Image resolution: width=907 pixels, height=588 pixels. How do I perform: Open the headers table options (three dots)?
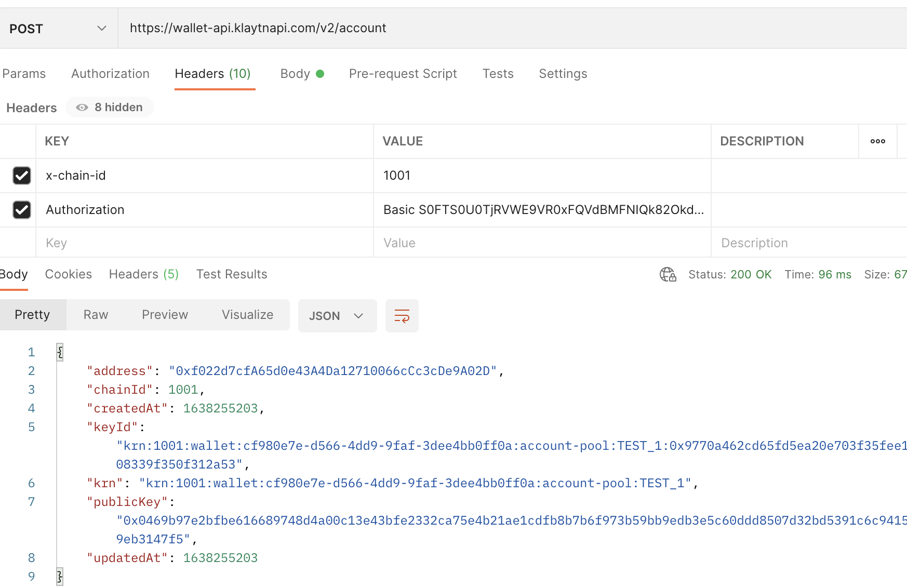(877, 141)
